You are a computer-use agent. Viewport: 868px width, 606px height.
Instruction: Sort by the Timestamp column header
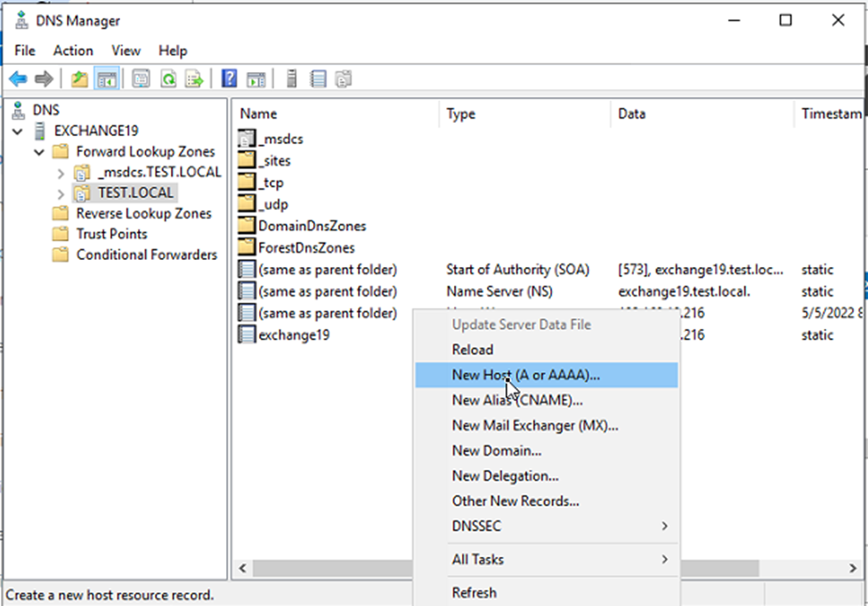831,114
